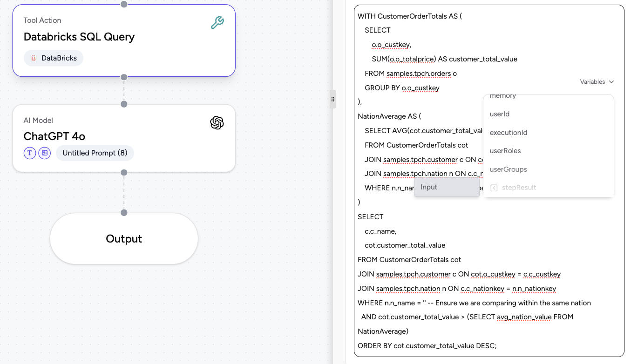Click 'c.c_name,' in the final SELECT

(x=380, y=231)
